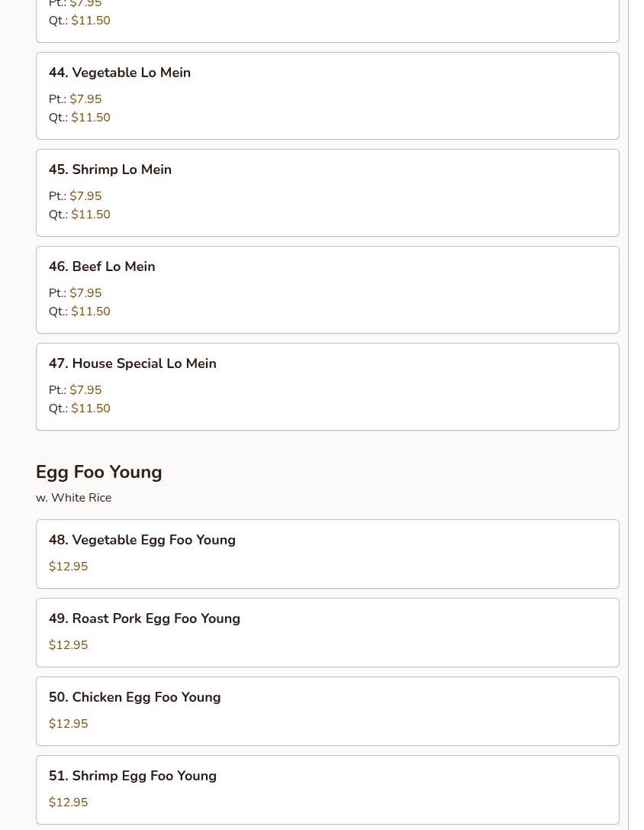Screen dimensions: 644x830
Task: Click the Egg Foo Young section heading
Action: point(99,472)
